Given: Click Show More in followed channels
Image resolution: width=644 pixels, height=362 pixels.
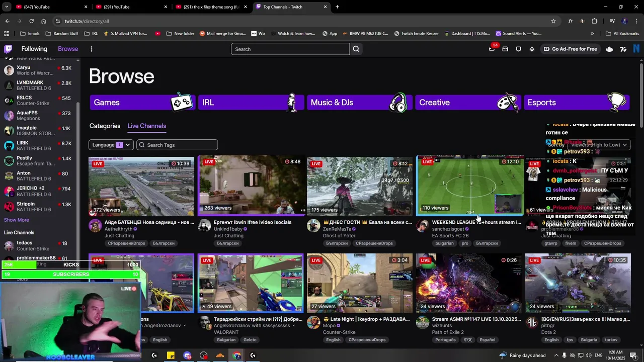Looking at the screenshot, I should pos(17,220).
